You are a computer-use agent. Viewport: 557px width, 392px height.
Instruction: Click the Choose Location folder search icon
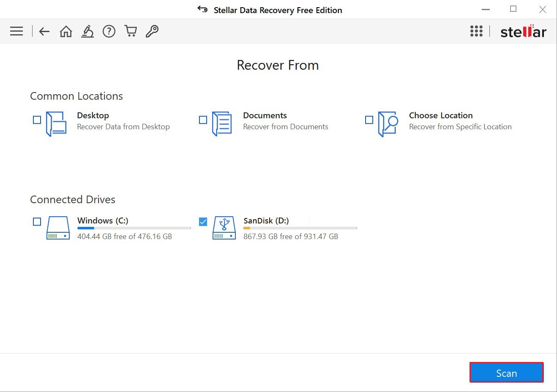[x=388, y=124]
